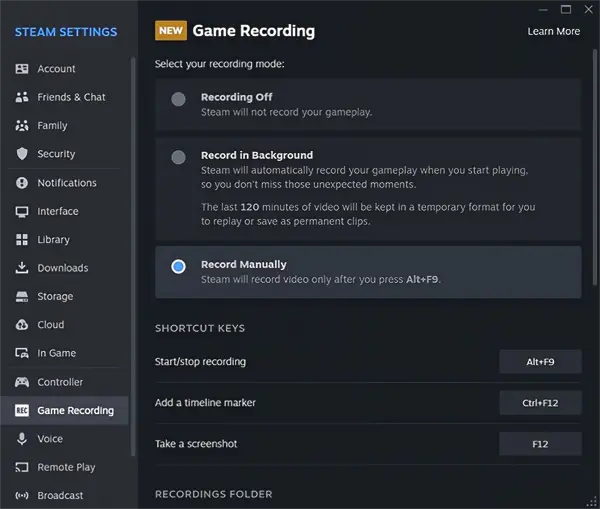The image size is (600, 509).
Task: Change the Take a screenshot F12 shortcut
Action: pos(540,444)
